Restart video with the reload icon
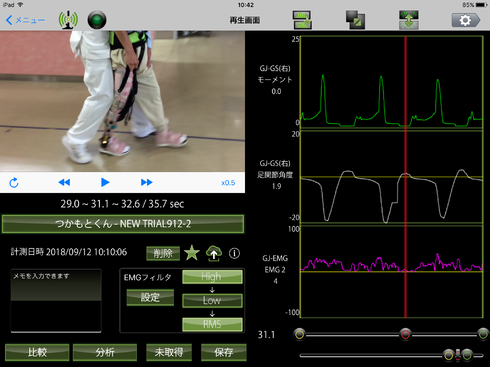490x367 pixels. click(x=14, y=182)
